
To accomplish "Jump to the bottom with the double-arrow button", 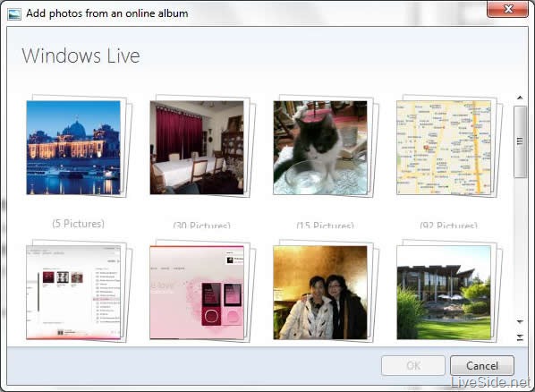I will (520, 337).
